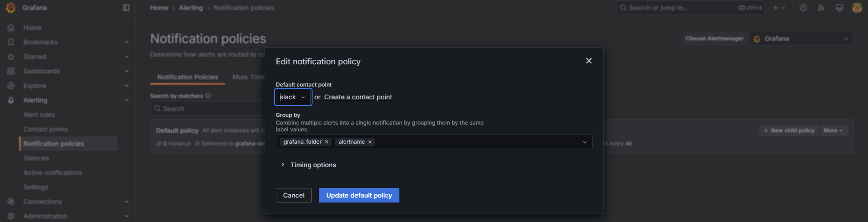868x222 pixels.
Task: Click the Grafana logo icon
Action: pyautogui.click(x=10, y=8)
